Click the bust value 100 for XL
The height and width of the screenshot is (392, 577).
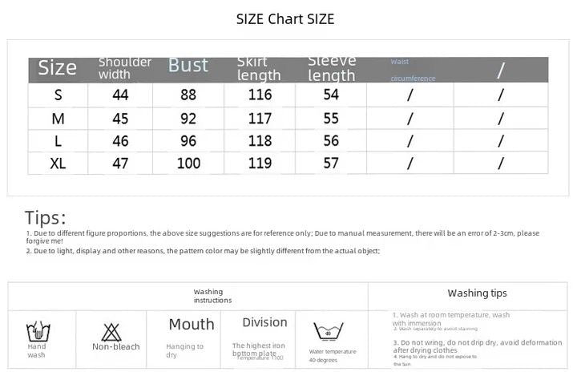coord(188,164)
